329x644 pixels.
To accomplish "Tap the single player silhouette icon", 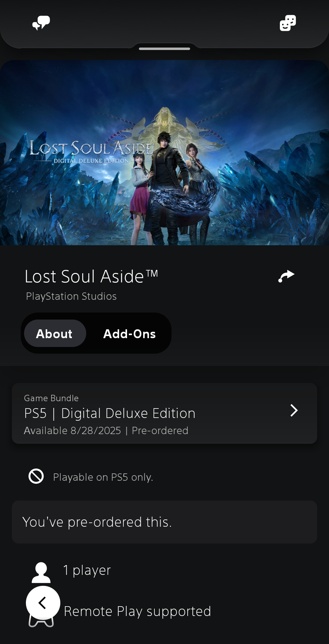I will click(x=41, y=572).
